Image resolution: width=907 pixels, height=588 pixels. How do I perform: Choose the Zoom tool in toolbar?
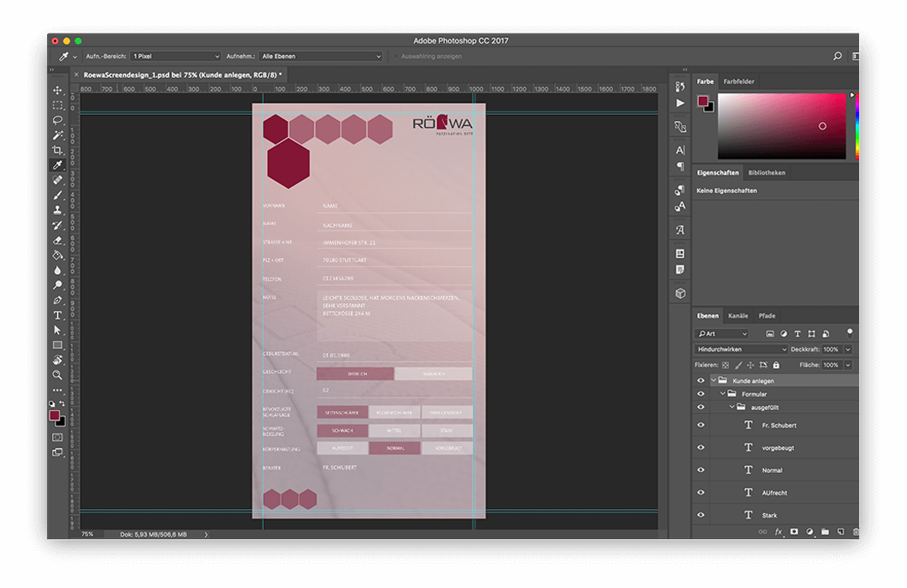[x=57, y=375]
